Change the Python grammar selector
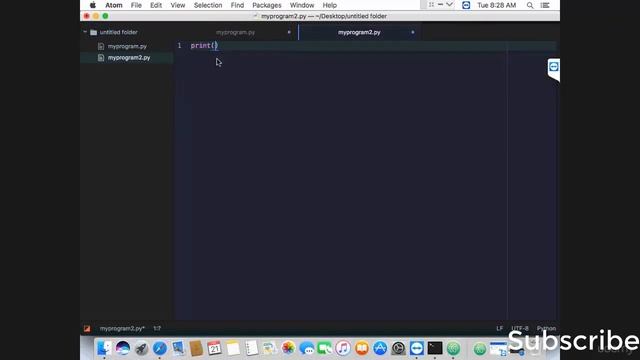Viewport: 640px width, 360px height. pos(546,329)
